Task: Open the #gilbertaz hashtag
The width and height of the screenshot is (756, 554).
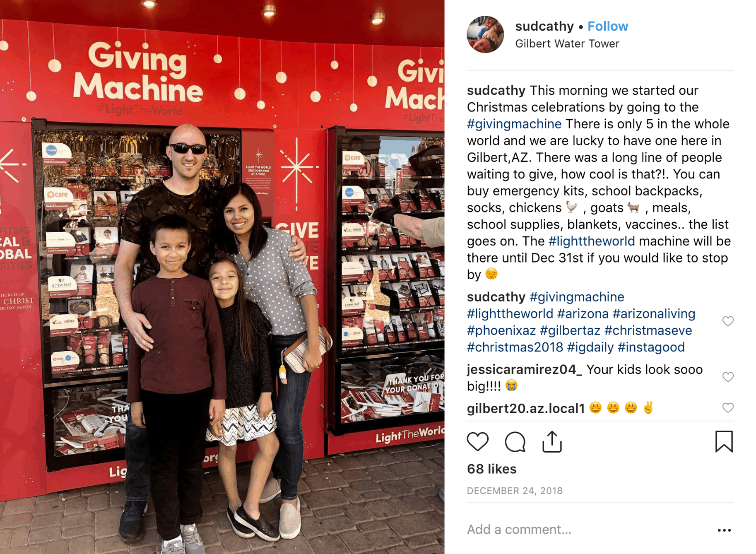Action: tap(570, 330)
